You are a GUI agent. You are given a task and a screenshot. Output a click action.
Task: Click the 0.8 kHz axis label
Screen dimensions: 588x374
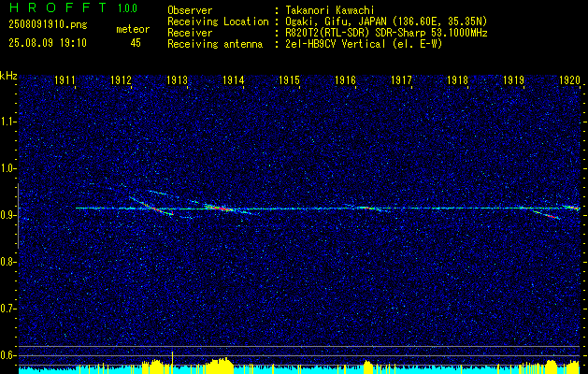[x=7, y=262]
